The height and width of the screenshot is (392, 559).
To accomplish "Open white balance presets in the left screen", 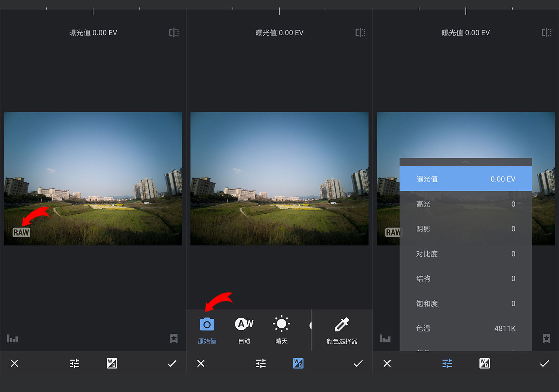I will [112, 363].
